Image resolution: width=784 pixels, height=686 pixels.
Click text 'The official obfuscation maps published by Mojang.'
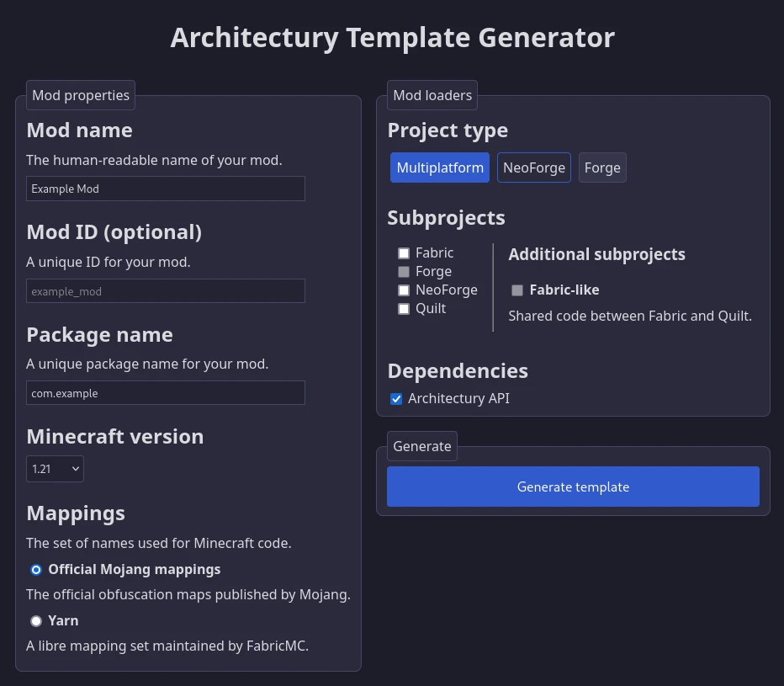[x=188, y=594]
